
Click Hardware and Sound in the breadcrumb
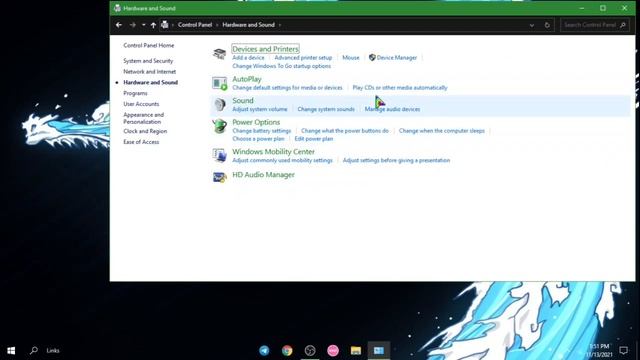click(248, 25)
